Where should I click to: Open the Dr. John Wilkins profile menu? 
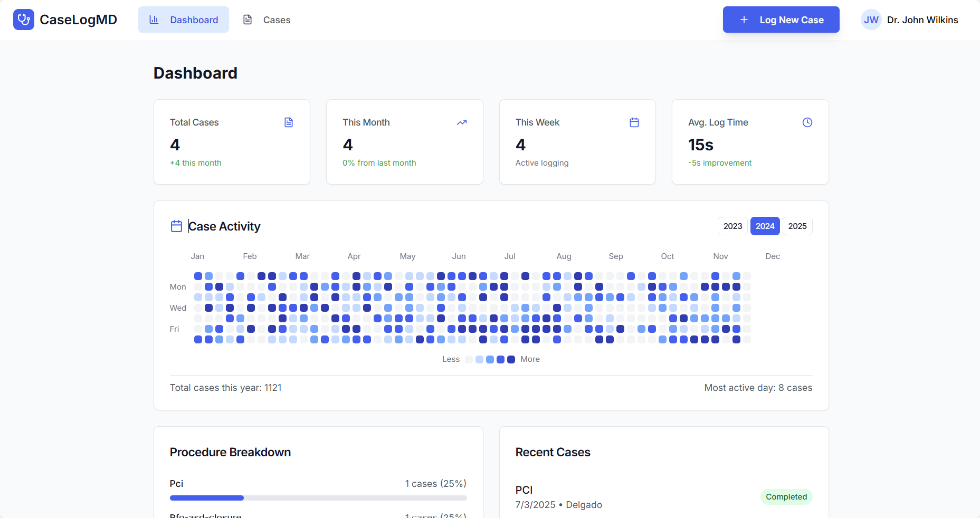click(x=922, y=20)
